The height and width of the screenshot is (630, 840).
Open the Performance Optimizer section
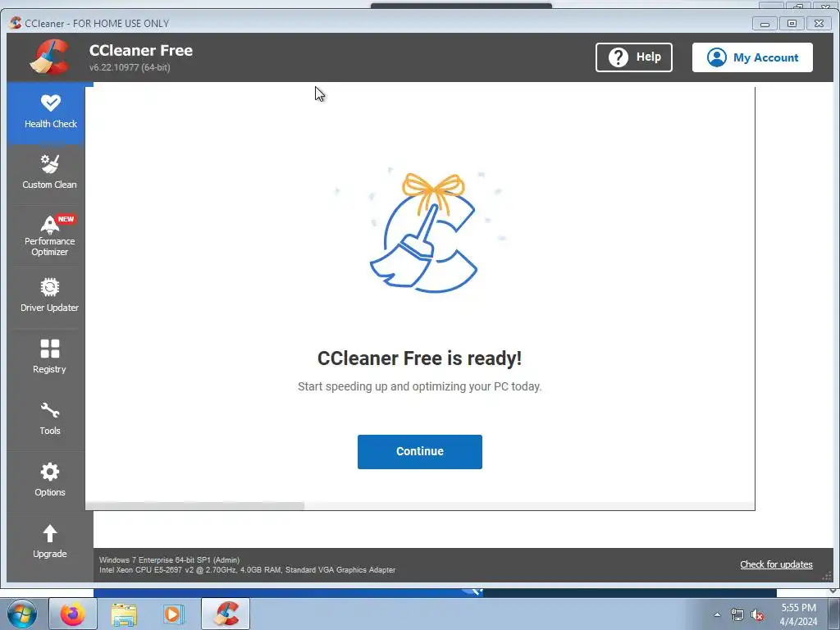click(49, 235)
